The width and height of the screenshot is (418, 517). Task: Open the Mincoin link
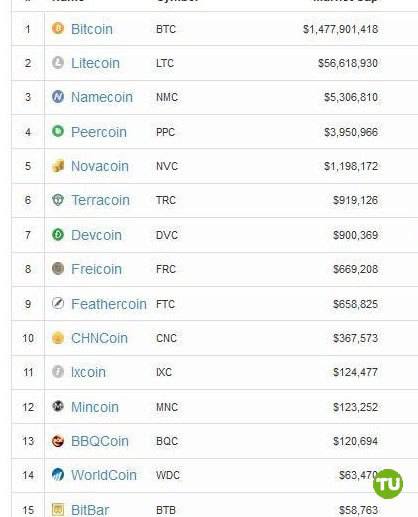pyautogui.click(x=95, y=407)
